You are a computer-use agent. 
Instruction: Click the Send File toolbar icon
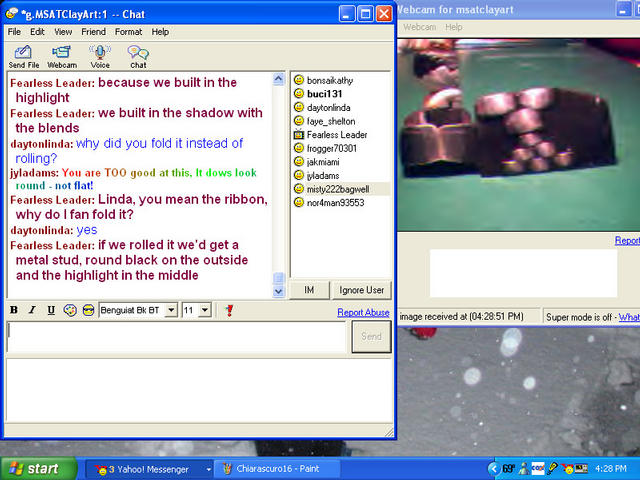(24, 57)
